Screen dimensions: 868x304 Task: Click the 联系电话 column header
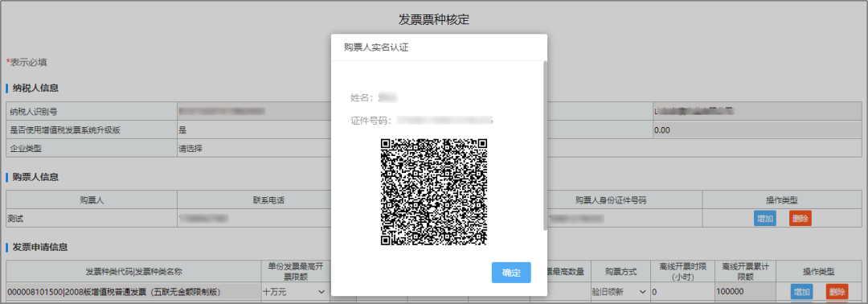253,200
